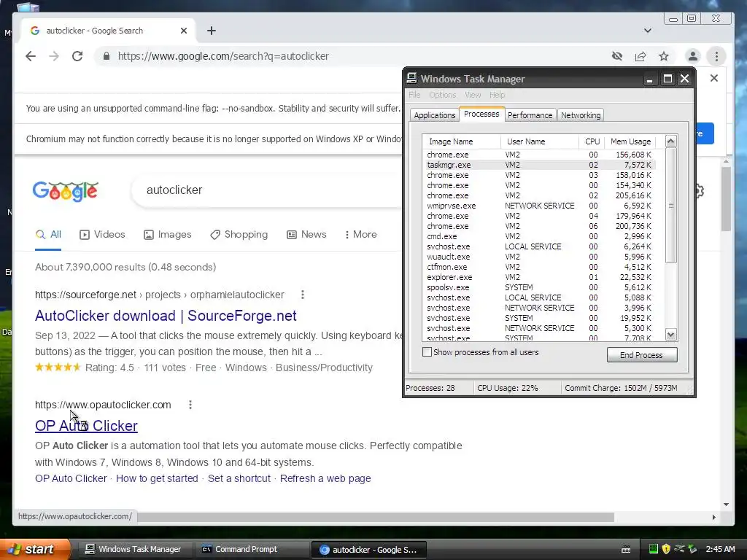The width and height of the screenshot is (747, 560).
Task: Open the Set a shortcut sitelink
Action: pos(239,478)
